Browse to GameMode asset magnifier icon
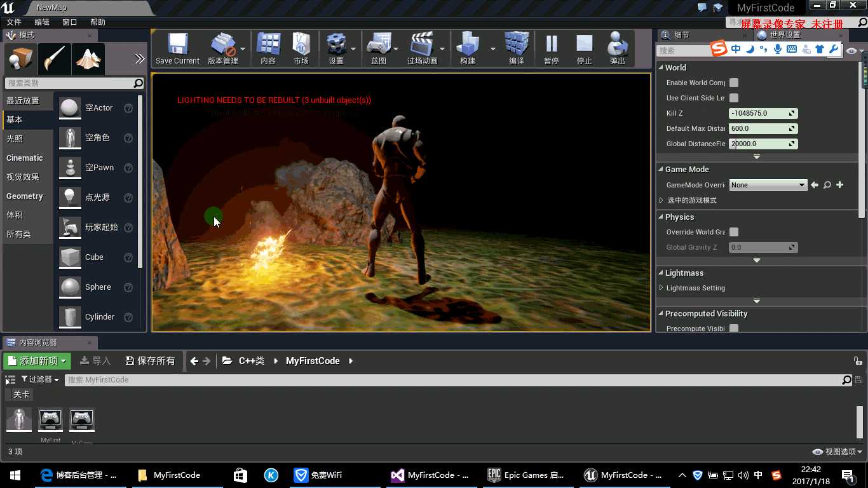This screenshot has height=488, width=868. [x=827, y=185]
